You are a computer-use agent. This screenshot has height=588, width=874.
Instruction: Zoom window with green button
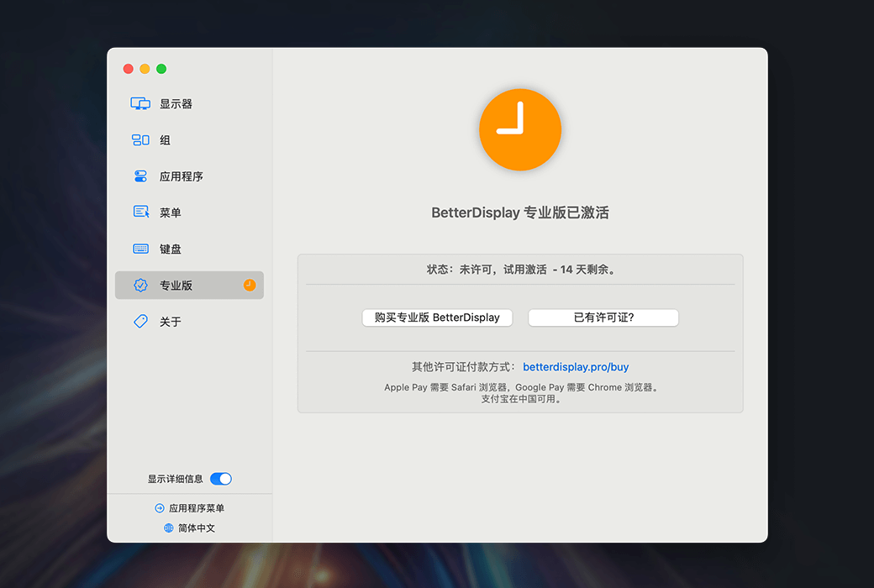coord(161,69)
